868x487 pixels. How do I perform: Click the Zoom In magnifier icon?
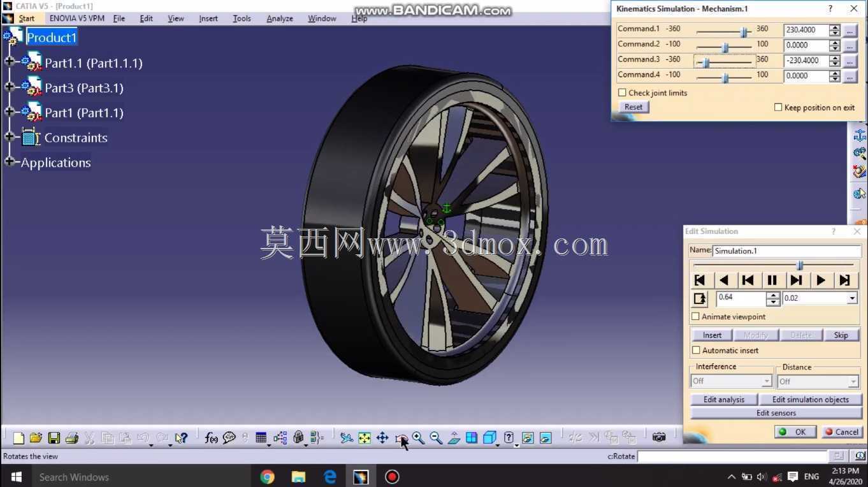tap(418, 438)
